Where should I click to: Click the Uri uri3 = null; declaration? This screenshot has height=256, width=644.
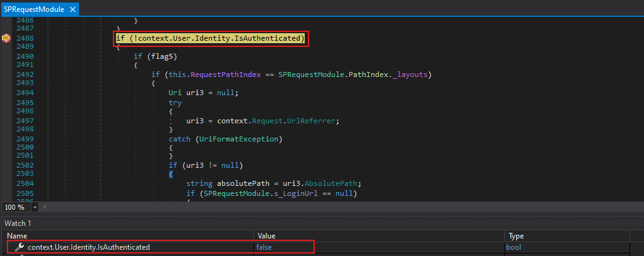pyautogui.click(x=203, y=92)
